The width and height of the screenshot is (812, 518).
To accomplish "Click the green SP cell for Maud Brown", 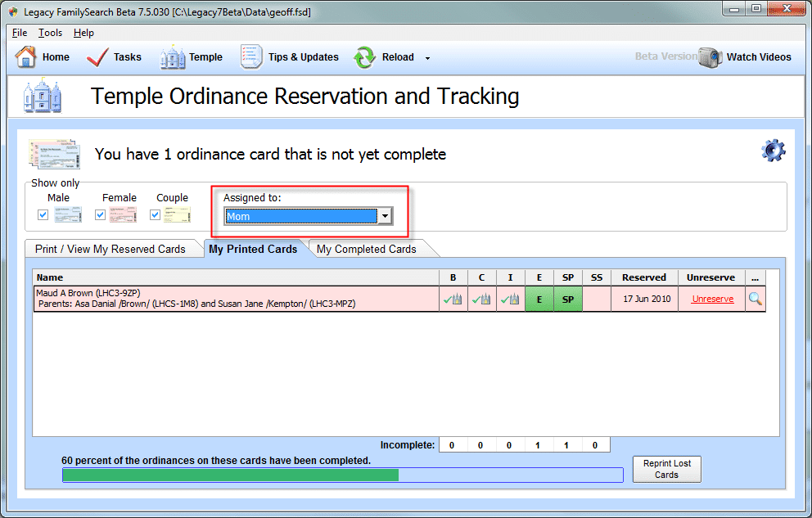I will [x=568, y=300].
